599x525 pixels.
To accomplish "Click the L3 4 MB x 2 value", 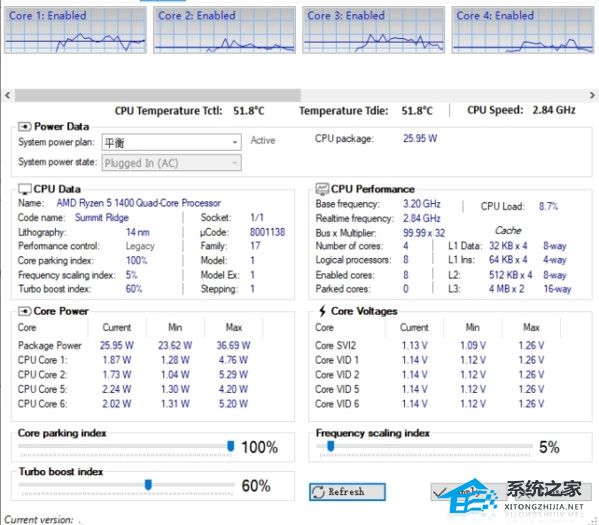I will [x=507, y=288].
